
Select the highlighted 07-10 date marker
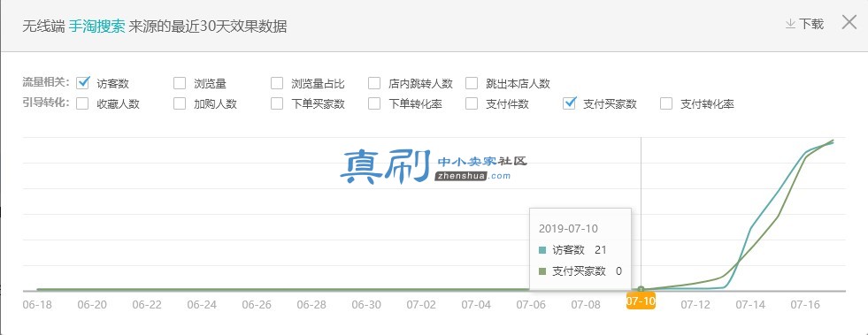click(641, 301)
